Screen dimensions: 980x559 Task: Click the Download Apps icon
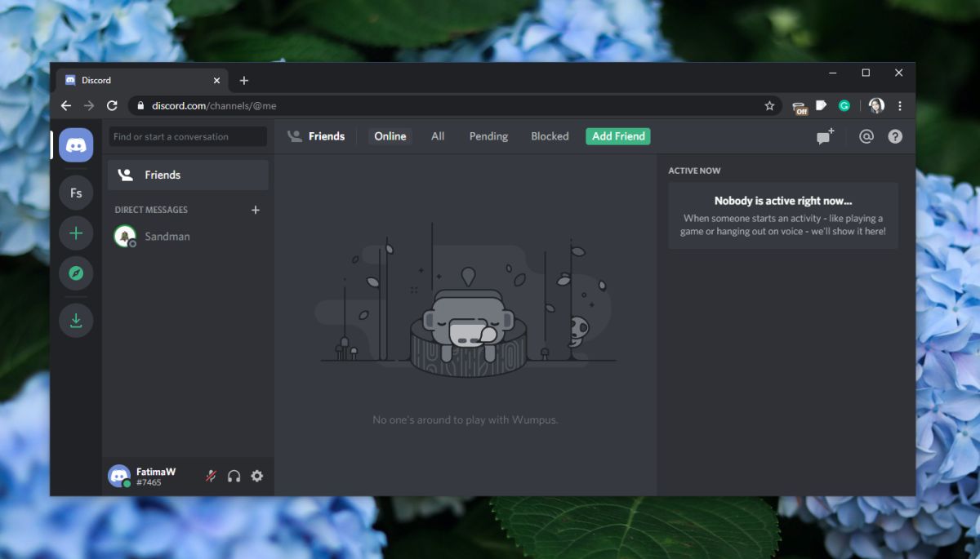[x=76, y=321]
